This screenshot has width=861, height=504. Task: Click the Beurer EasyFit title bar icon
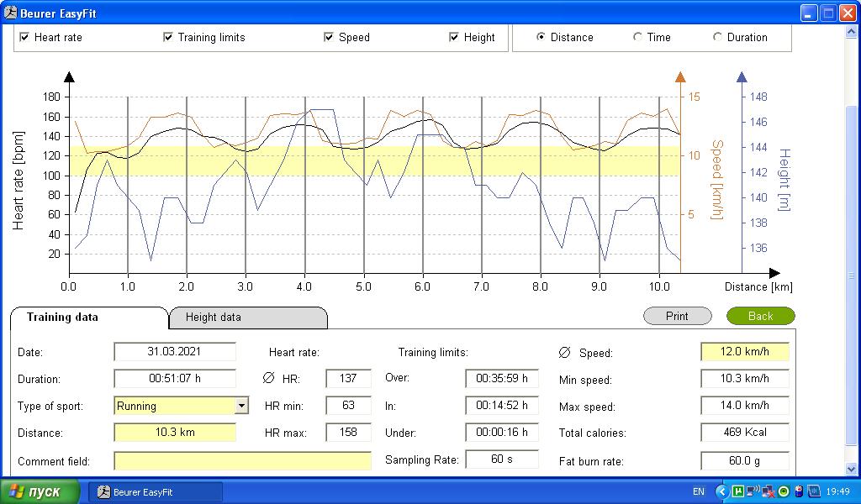(10, 13)
